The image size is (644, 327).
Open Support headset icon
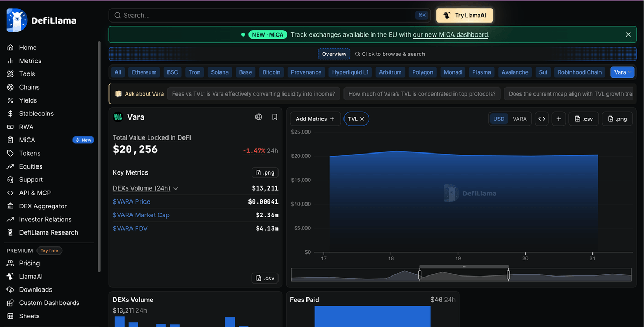click(10, 180)
